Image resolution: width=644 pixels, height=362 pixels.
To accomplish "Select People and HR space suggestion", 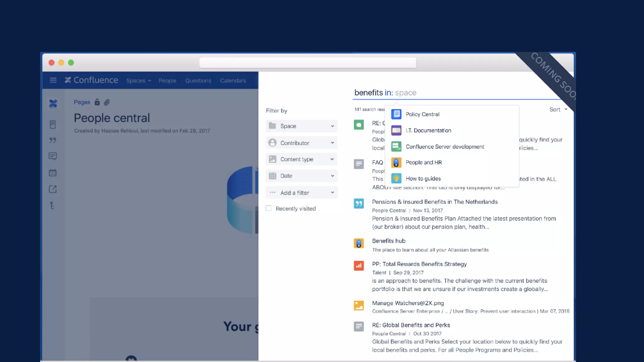I will coord(423,162).
